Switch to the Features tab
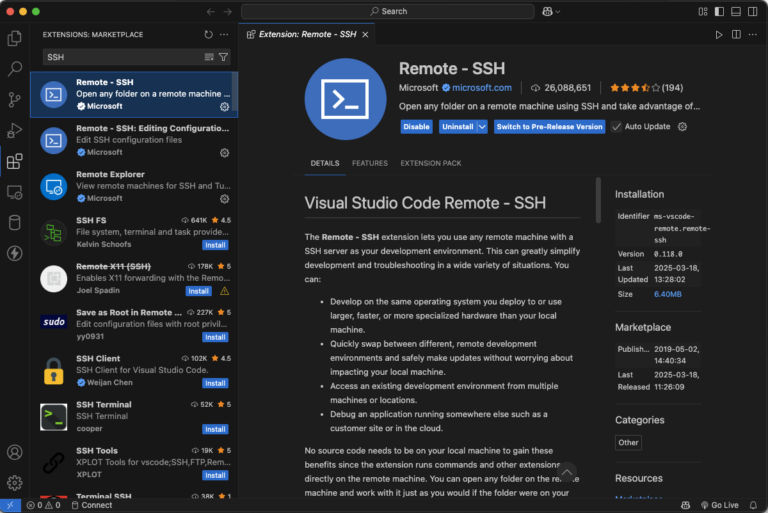The image size is (768, 513). click(x=369, y=163)
